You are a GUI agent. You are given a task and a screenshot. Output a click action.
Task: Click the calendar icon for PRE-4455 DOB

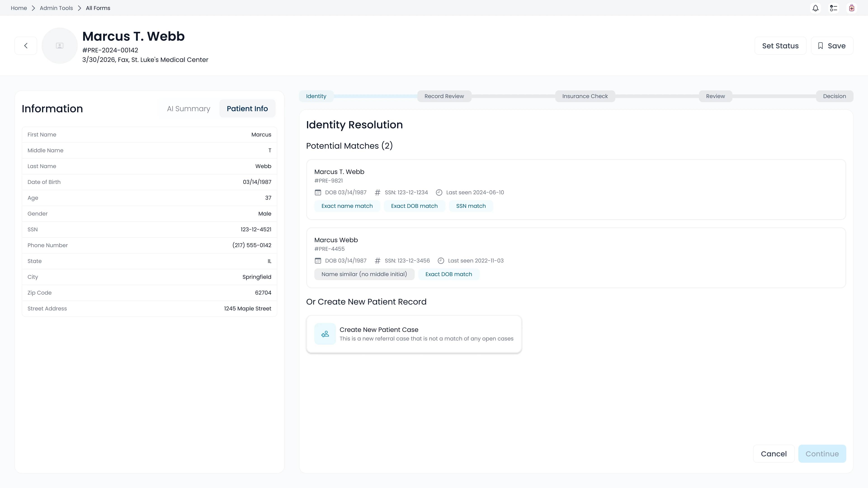coord(318,261)
